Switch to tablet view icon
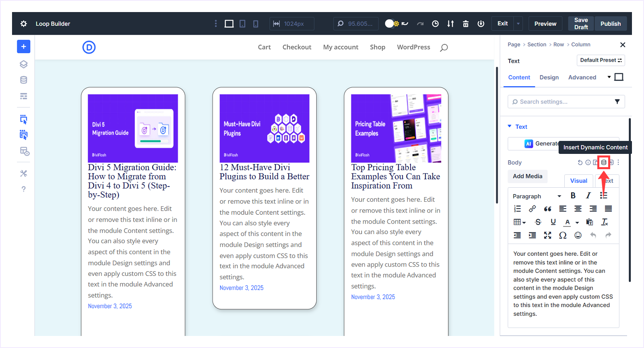The image size is (644, 348). pyautogui.click(x=242, y=24)
